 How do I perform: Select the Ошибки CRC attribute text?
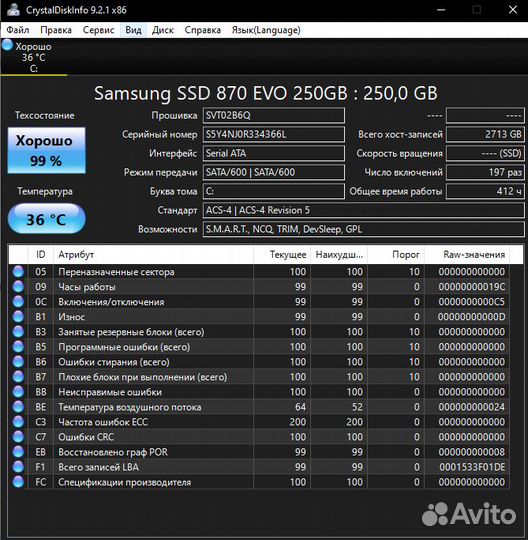86,437
